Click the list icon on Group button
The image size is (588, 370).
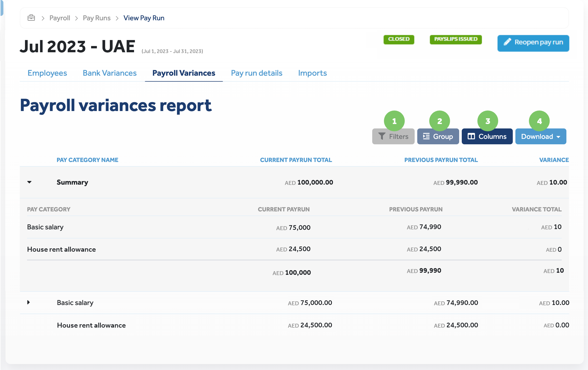tap(426, 136)
